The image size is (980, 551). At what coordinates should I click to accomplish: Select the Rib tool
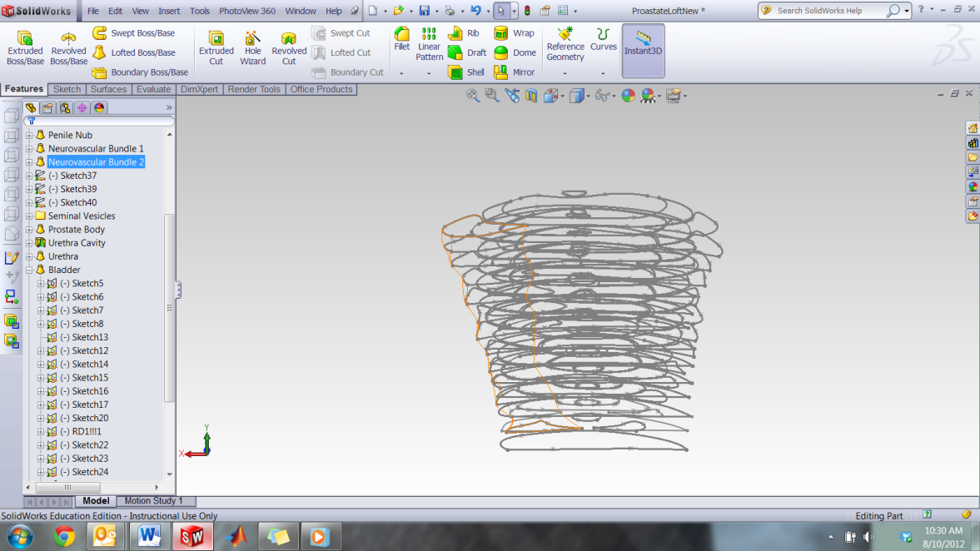(x=464, y=33)
